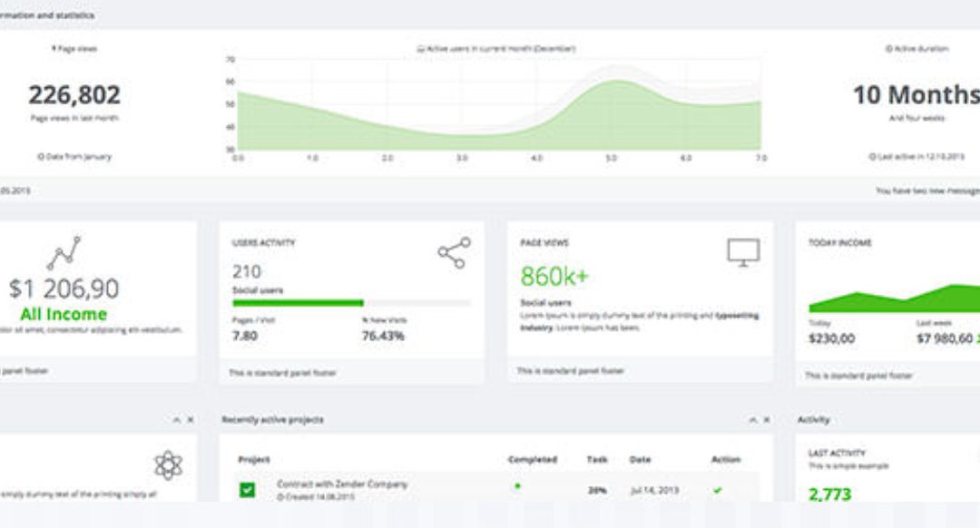
Task: Click the share icon in Users Activity
Action: click(454, 253)
